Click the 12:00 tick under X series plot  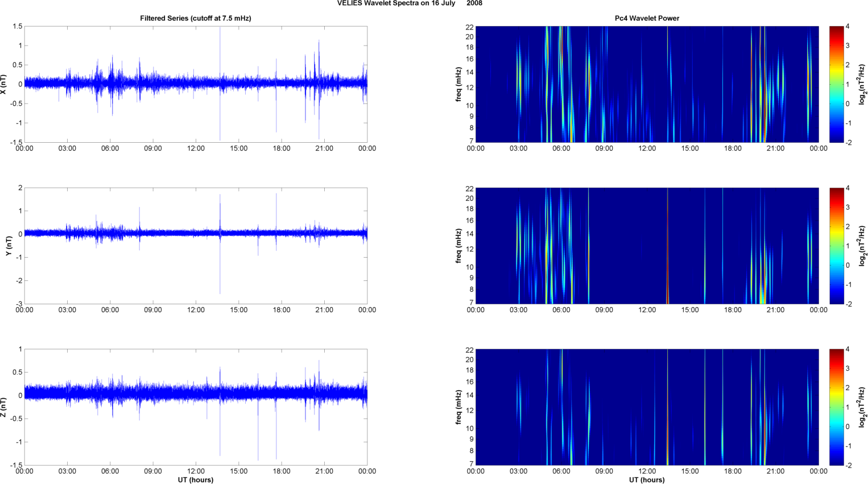(x=196, y=148)
